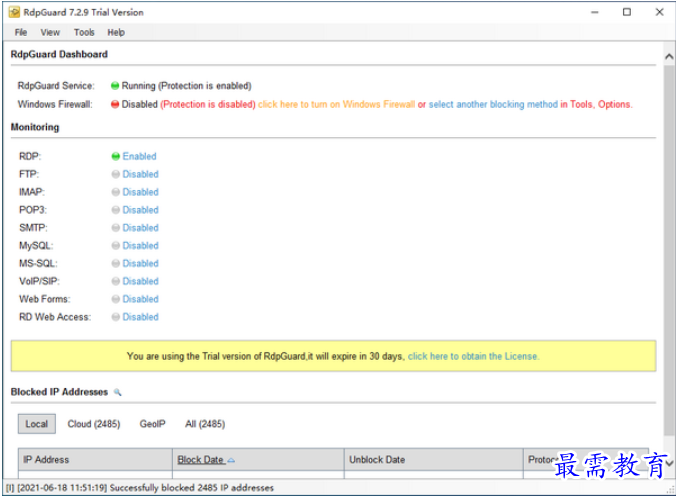Screen dimensions: 676x497
Task: Open the Tools menu
Action: (84, 32)
